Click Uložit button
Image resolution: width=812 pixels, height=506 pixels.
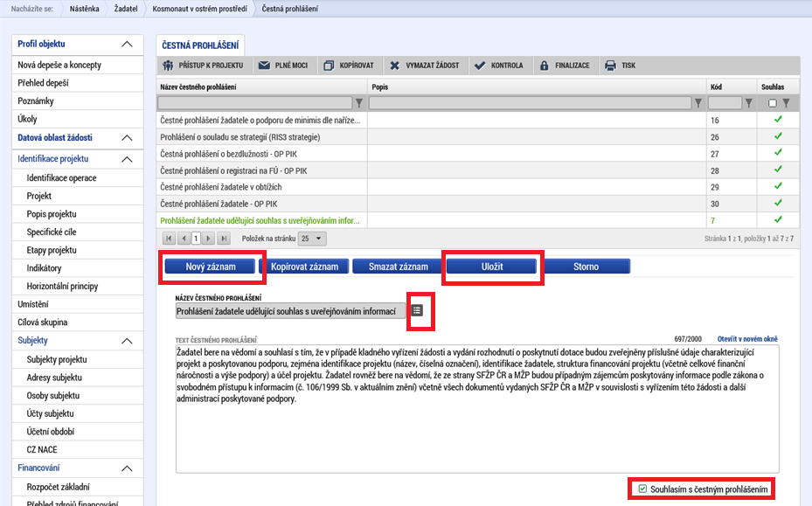pos(491,267)
